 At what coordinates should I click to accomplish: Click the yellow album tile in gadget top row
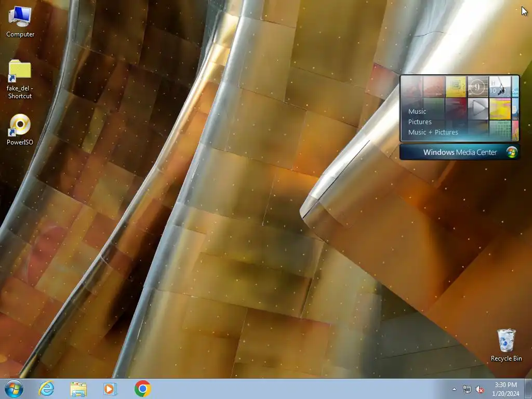point(456,87)
